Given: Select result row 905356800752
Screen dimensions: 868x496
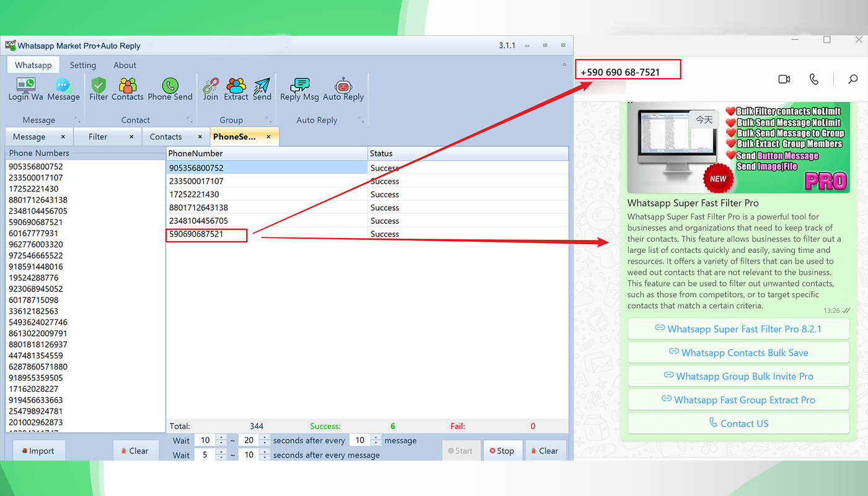Looking at the screenshot, I should pos(367,168).
